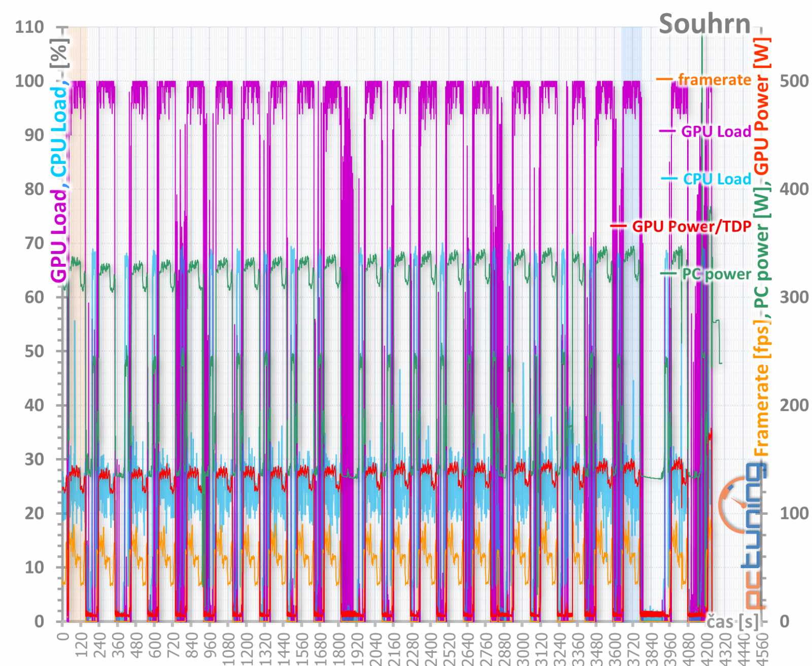The width and height of the screenshot is (812, 666).
Task: Click x-axis tick label "120"
Action: [x=81, y=646]
